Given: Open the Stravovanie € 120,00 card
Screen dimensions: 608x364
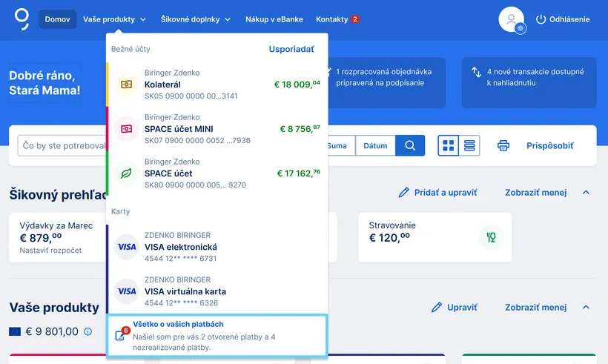Looking at the screenshot, I should (x=435, y=237).
